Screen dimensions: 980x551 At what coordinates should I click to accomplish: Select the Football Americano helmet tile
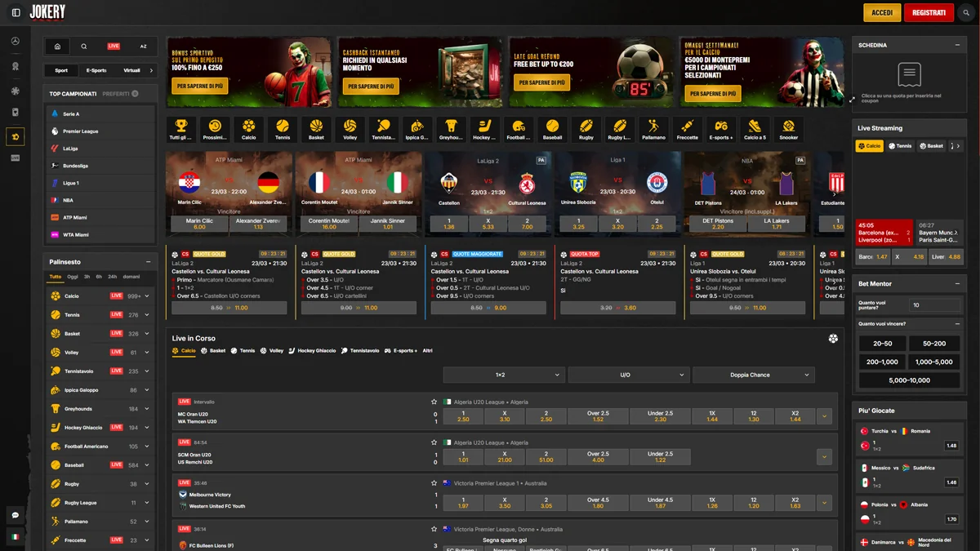(518, 129)
